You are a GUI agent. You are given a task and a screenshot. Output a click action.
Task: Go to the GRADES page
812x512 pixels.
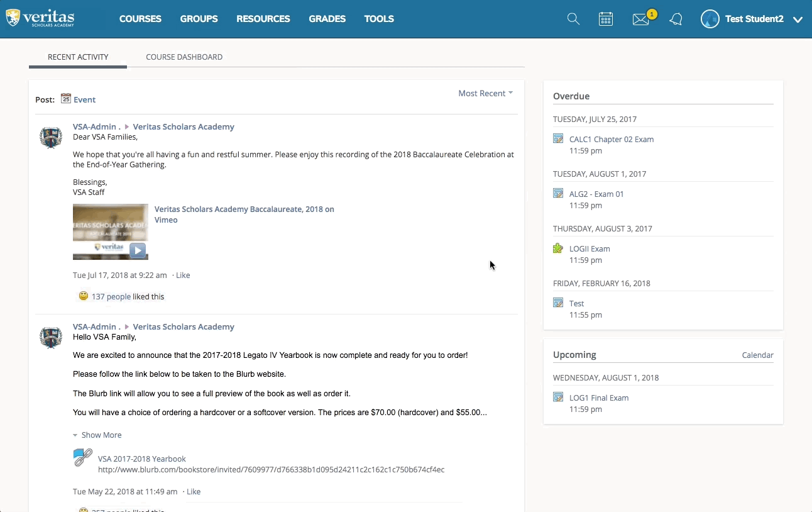(x=327, y=19)
